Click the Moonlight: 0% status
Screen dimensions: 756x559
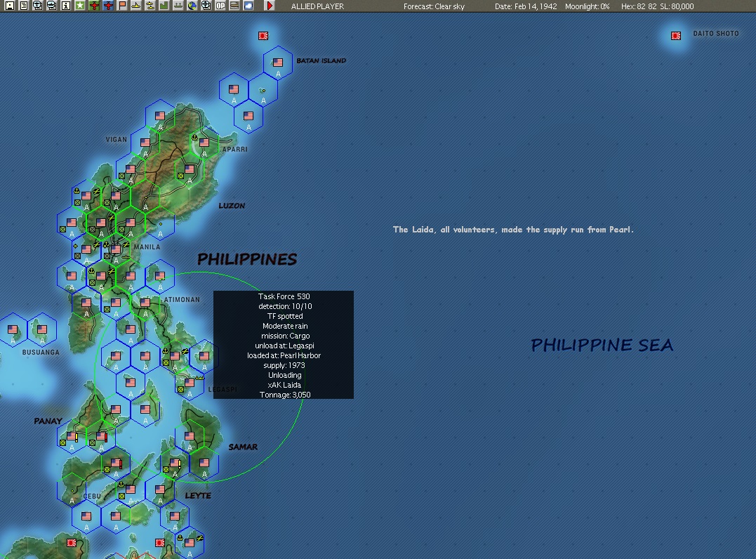588,6
